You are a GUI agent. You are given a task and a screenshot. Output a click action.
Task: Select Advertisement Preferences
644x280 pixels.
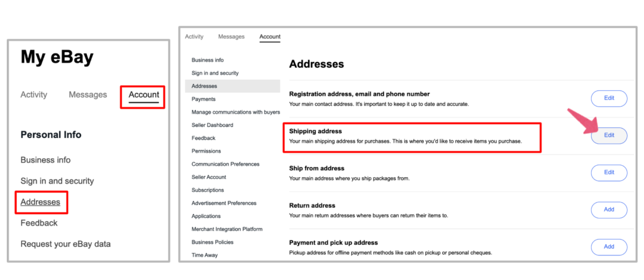(224, 203)
